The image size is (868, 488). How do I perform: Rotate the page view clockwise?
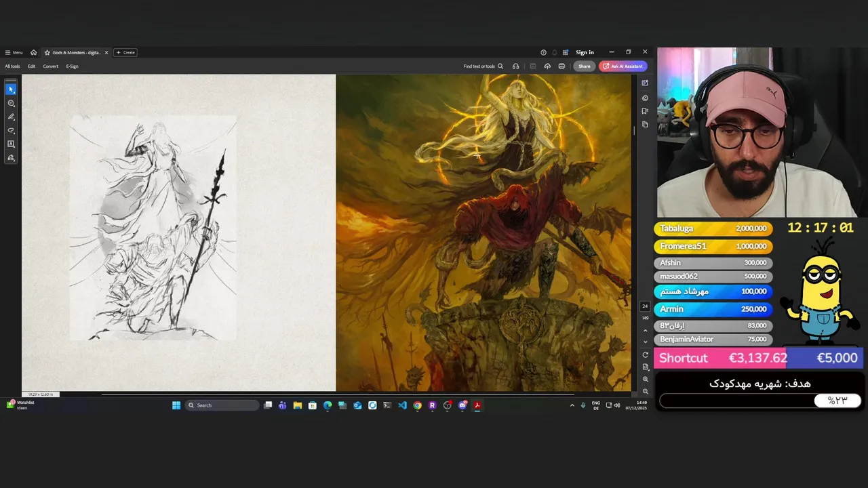(x=645, y=355)
